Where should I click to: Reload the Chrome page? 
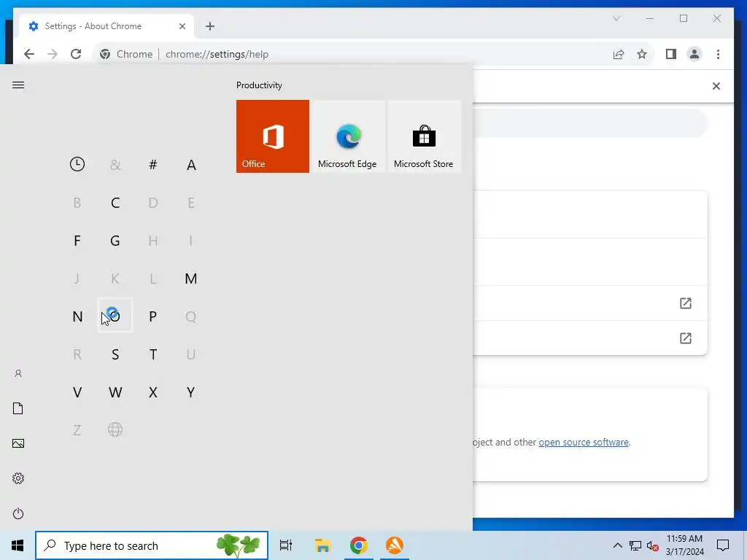pyautogui.click(x=76, y=54)
